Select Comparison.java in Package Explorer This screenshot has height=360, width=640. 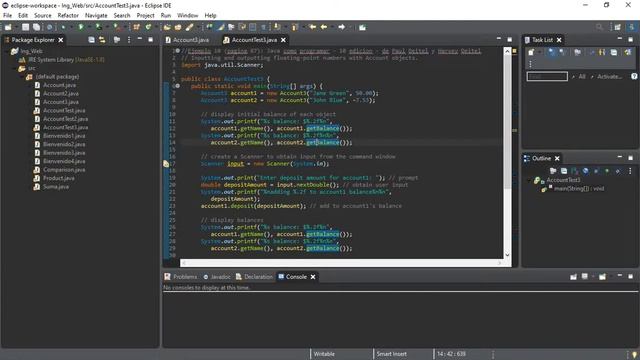[x=64, y=169]
